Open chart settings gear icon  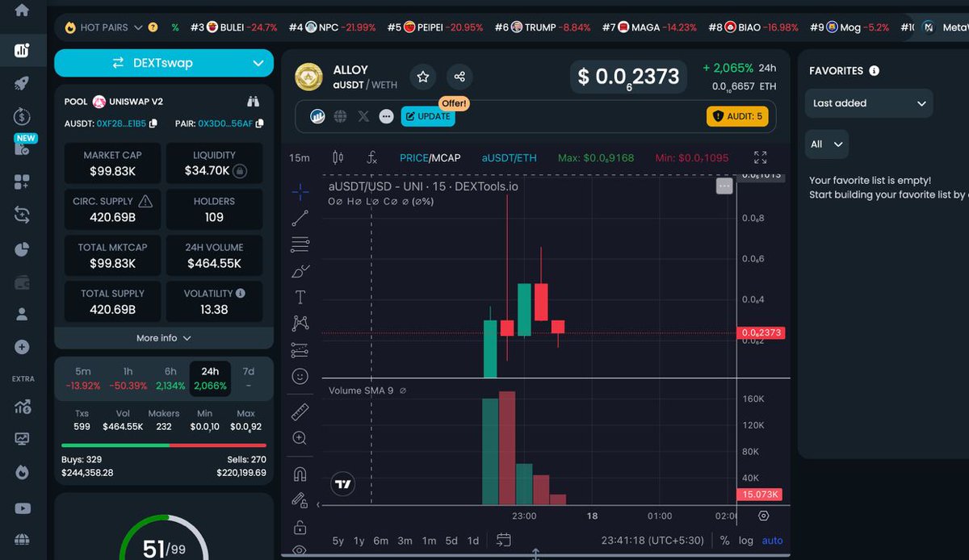pos(764,516)
